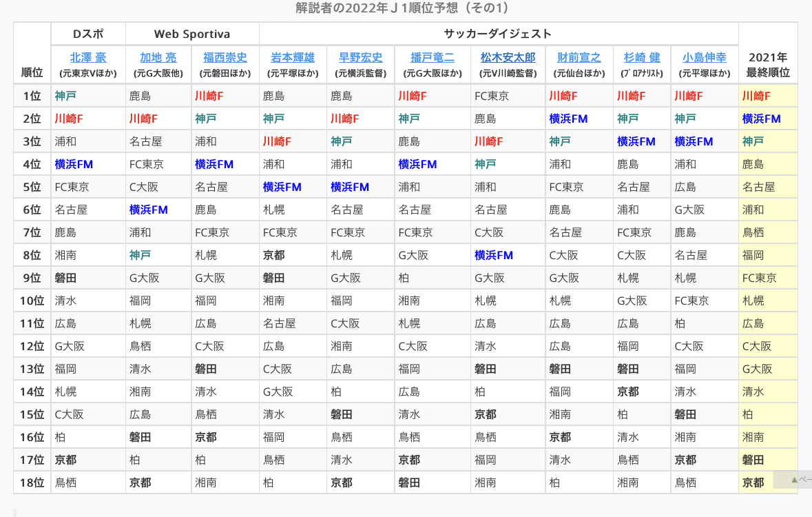Click 神戸 in 加地 亮's 8位 cell

point(140,255)
